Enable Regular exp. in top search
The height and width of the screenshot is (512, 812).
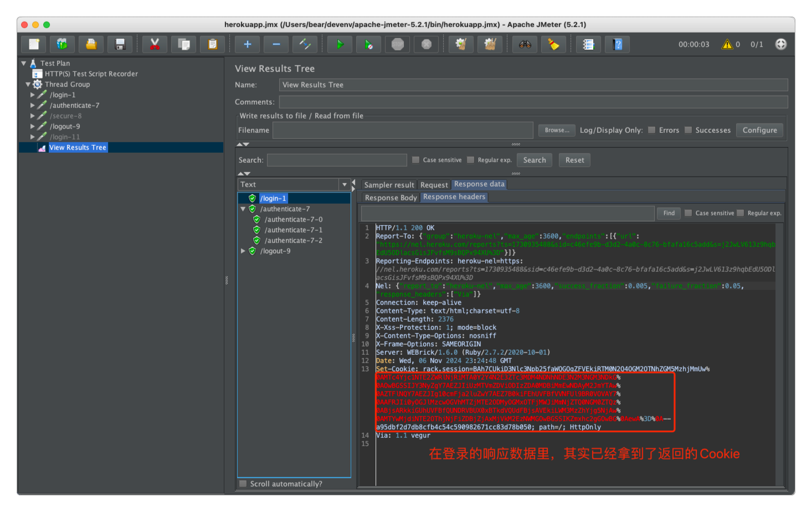(x=471, y=160)
